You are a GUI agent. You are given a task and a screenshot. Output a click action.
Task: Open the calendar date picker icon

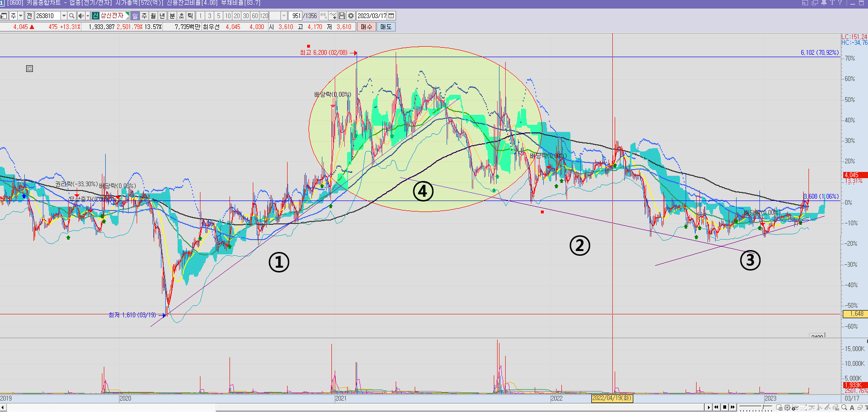(391, 16)
